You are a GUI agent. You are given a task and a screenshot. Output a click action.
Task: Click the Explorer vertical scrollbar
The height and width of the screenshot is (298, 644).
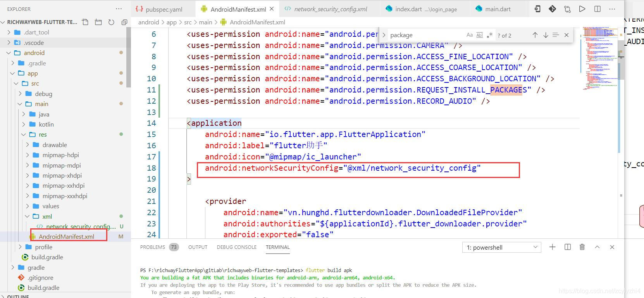tap(129, 58)
